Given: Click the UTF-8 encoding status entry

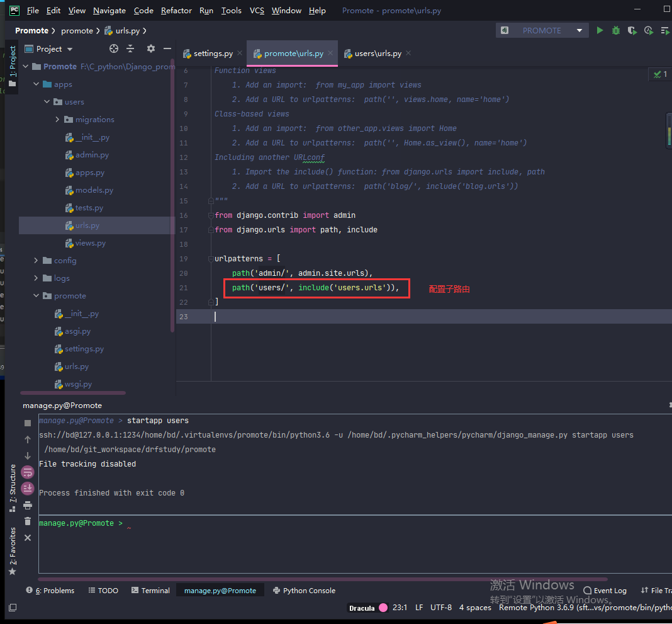Looking at the screenshot, I should pyautogui.click(x=441, y=608).
